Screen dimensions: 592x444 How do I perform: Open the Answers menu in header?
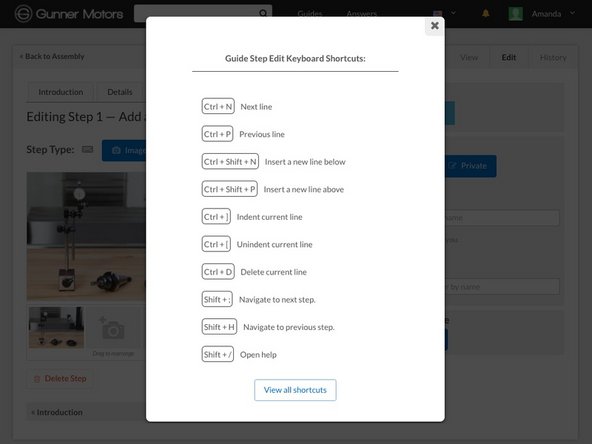(362, 14)
